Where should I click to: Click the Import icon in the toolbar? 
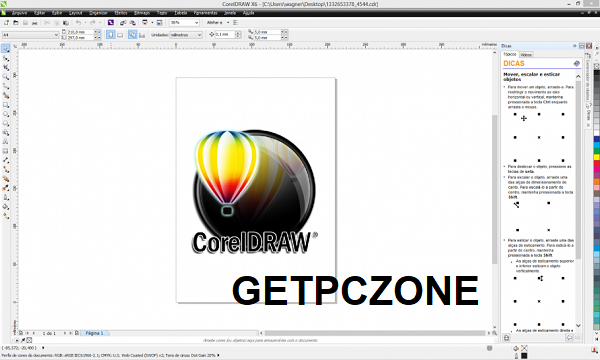coord(123,23)
